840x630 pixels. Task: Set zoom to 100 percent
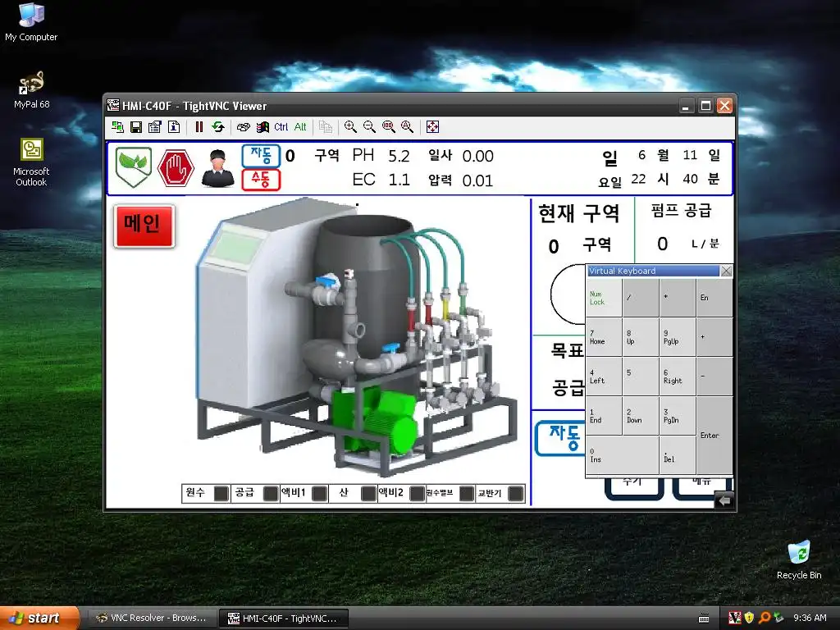pyautogui.click(x=388, y=127)
